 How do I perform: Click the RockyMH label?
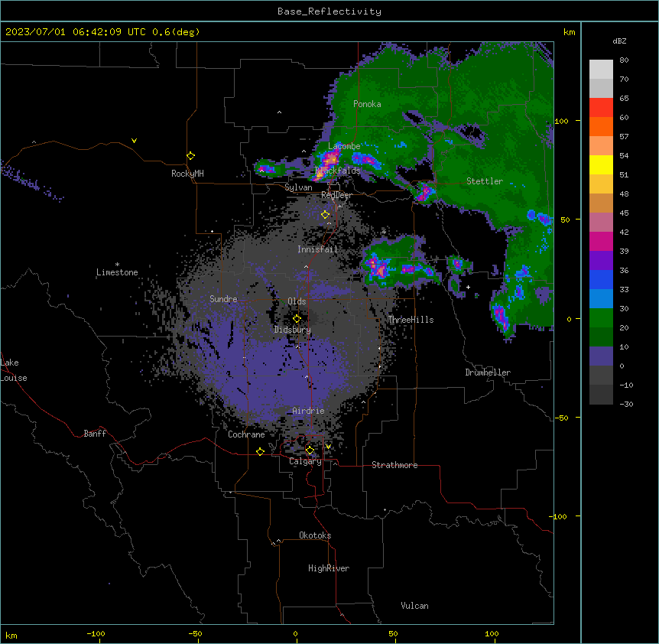tap(187, 174)
